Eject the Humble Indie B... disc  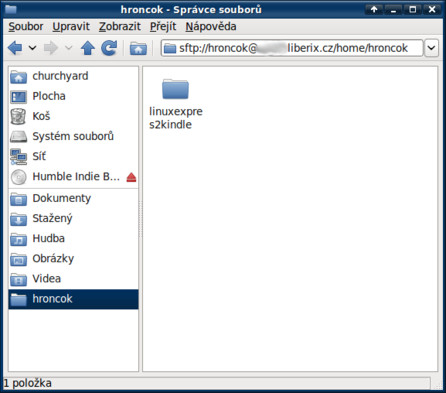pos(131,177)
